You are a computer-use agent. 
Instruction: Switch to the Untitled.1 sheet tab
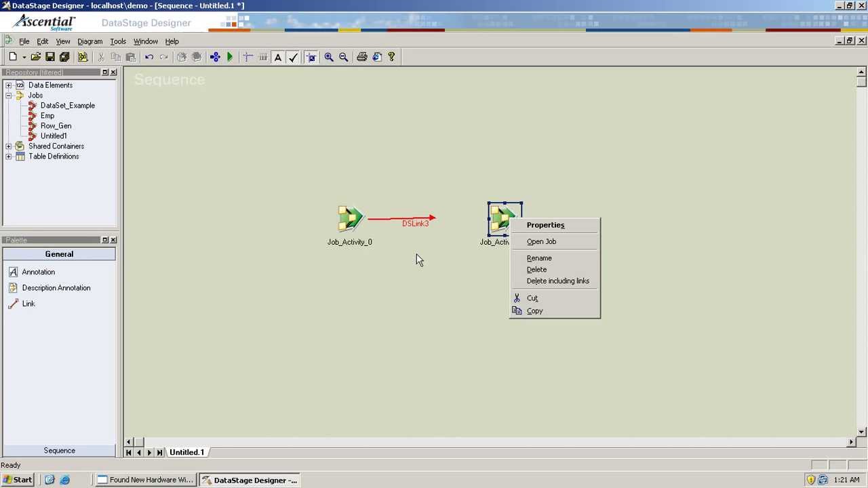click(186, 452)
